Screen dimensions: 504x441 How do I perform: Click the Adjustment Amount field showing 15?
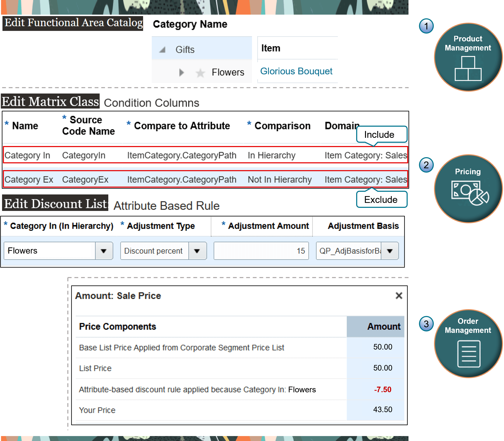pos(261,251)
